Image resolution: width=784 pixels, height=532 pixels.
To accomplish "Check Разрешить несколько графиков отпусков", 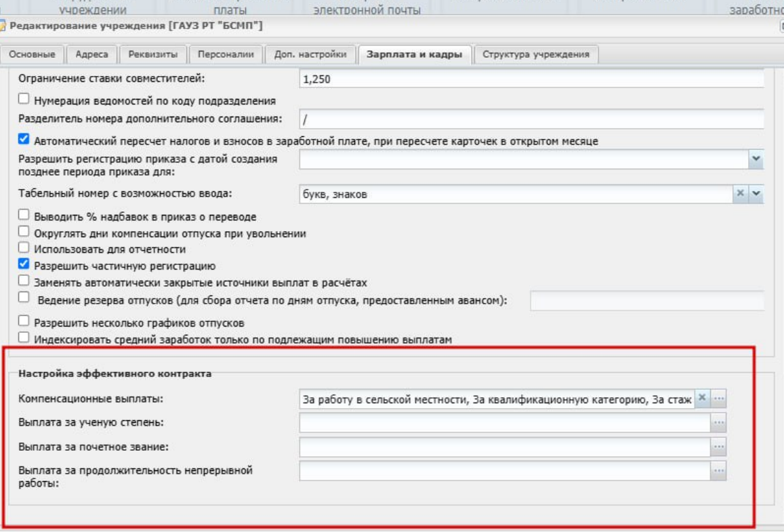I will click(24, 321).
